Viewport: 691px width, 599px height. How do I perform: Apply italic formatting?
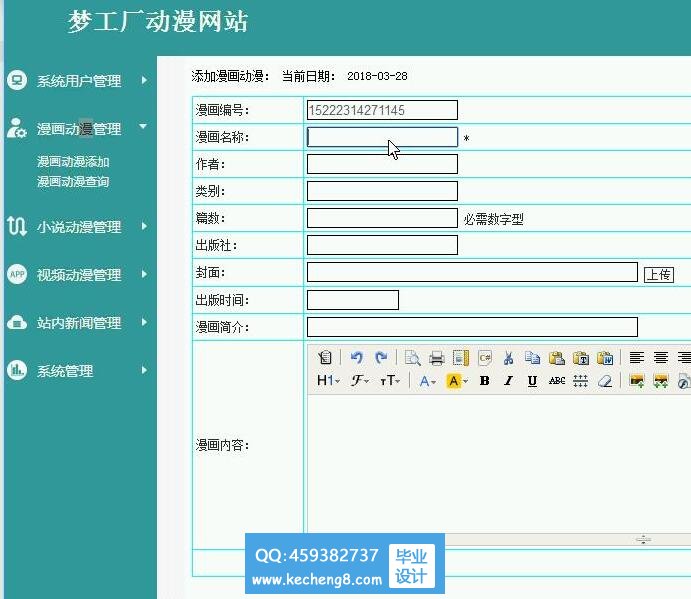(x=508, y=381)
